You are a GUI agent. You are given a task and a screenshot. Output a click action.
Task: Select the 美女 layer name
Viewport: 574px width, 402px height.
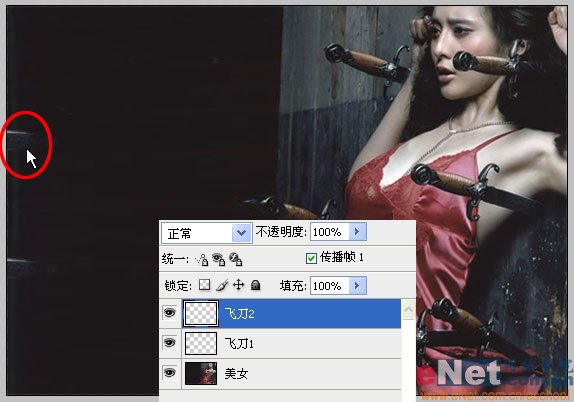point(236,374)
